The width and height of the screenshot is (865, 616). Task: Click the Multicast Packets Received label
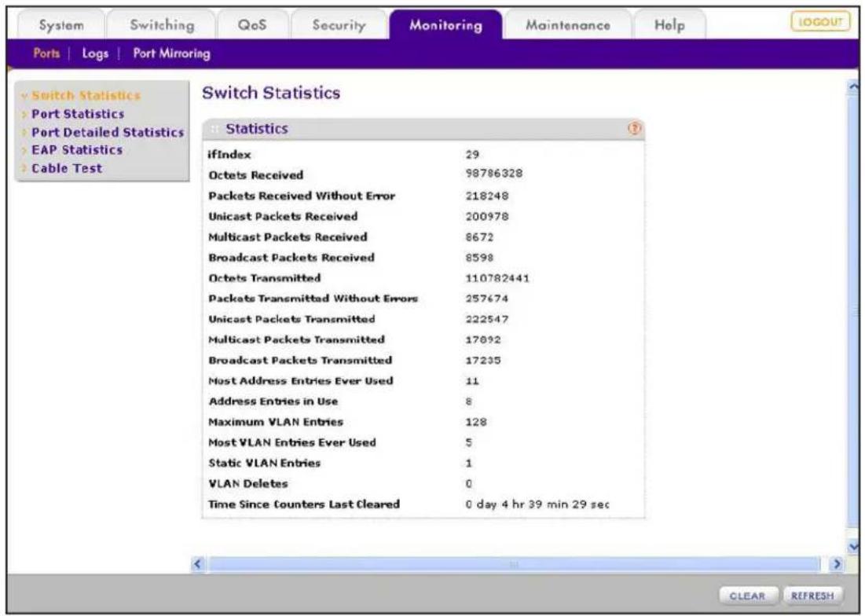288,237
